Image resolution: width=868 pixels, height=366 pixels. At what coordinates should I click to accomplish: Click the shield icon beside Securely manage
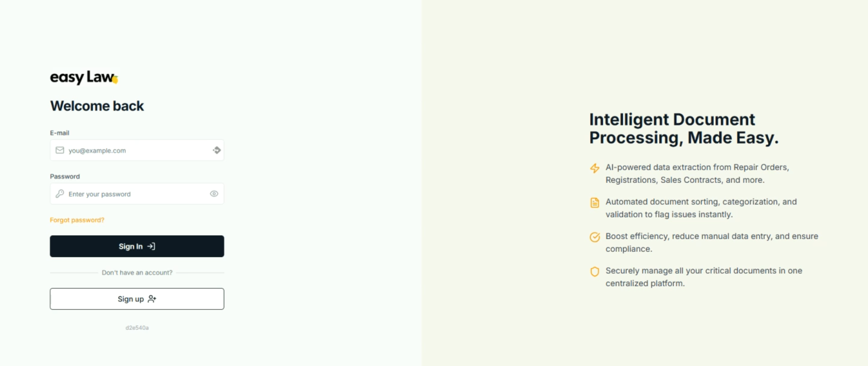click(594, 272)
